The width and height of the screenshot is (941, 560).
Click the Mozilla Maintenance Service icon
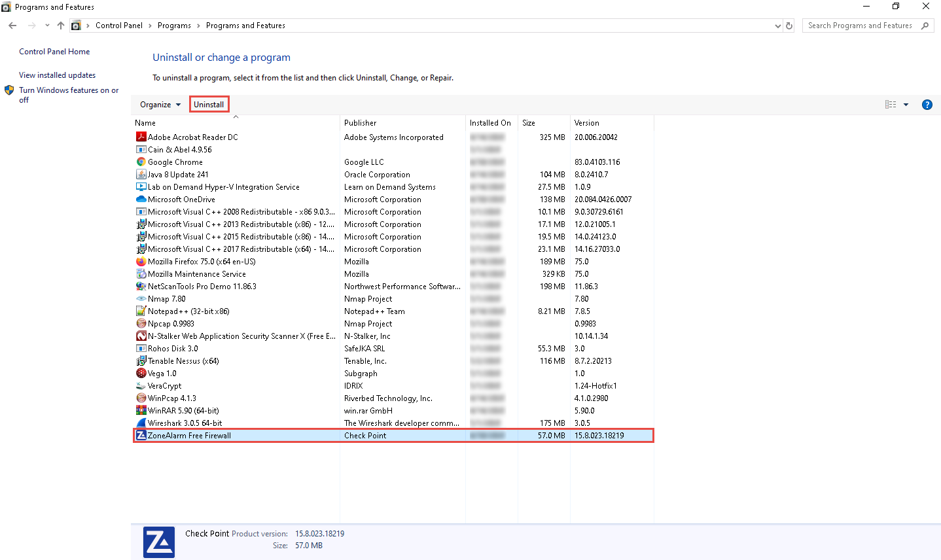pos(141,273)
